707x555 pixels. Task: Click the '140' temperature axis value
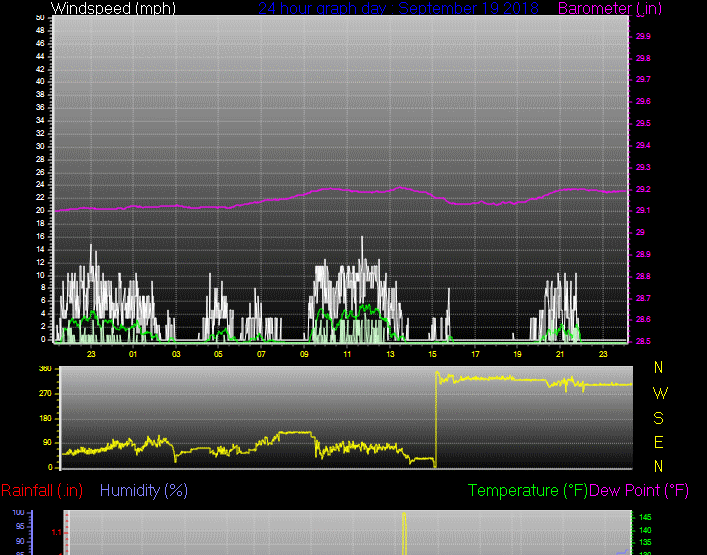pyautogui.click(x=645, y=531)
